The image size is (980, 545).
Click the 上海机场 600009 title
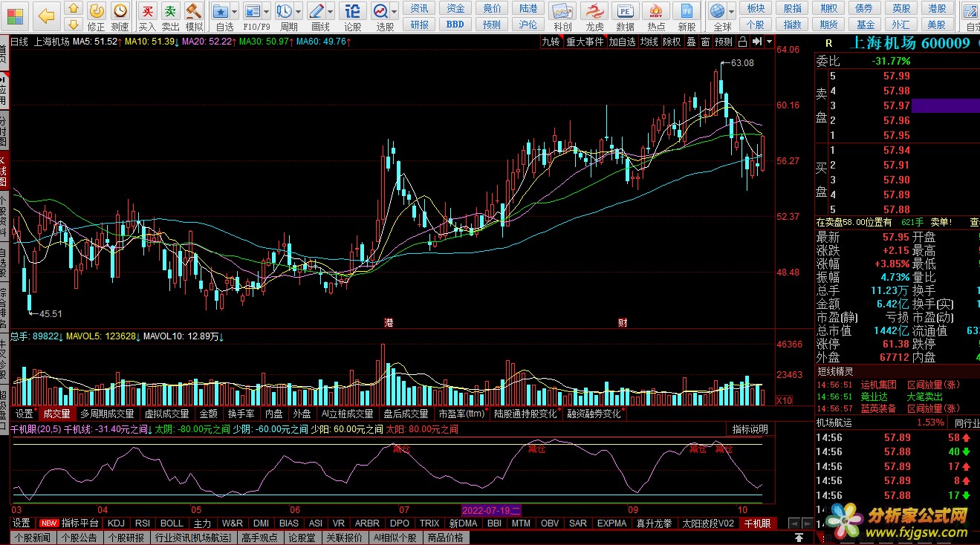click(x=909, y=43)
